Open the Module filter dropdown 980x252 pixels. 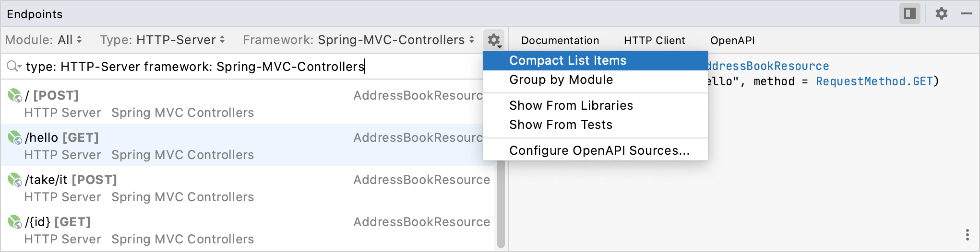[x=44, y=40]
